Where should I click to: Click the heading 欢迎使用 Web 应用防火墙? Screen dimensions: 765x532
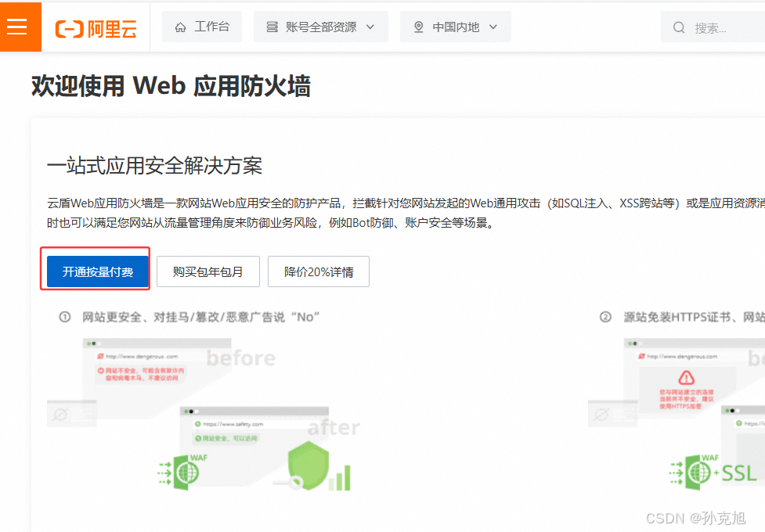tap(171, 86)
